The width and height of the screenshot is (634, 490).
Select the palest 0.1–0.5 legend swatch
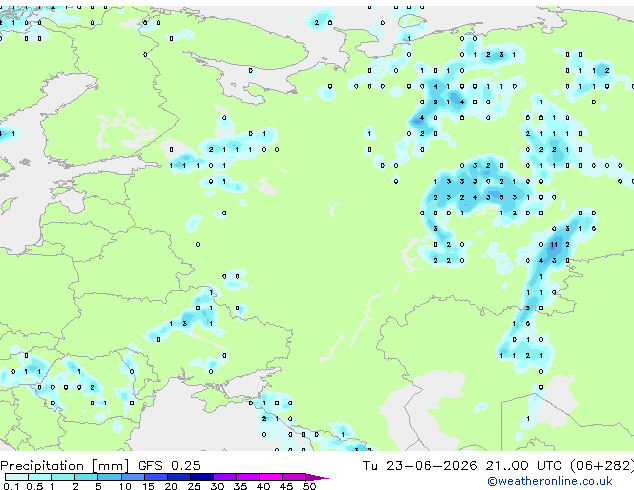(17, 477)
